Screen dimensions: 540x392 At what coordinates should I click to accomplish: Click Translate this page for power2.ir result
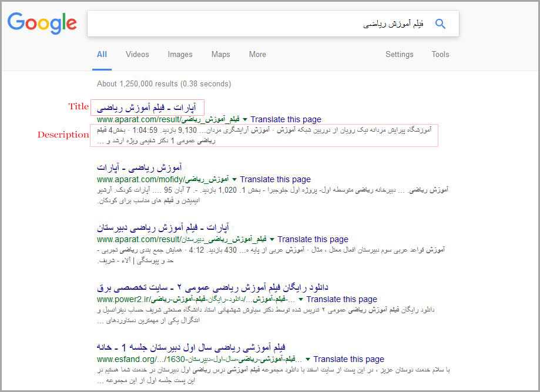341,299
